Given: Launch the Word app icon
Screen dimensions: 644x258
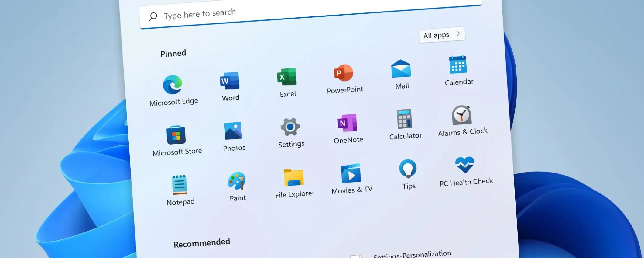Looking at the screenshot, I should [x=230, y=81].
